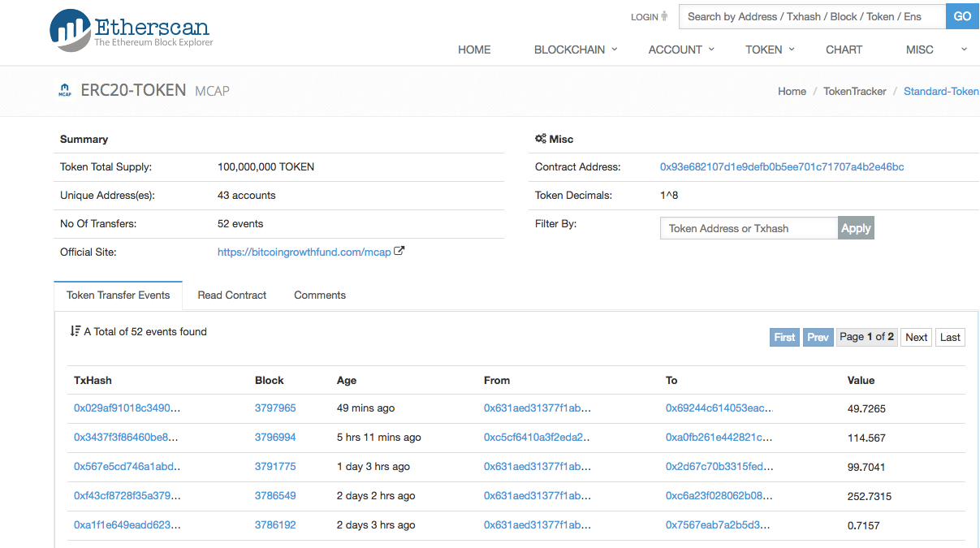Click the First page button
Viewport: 980px width, 548px height.
[x=784, y=337]
